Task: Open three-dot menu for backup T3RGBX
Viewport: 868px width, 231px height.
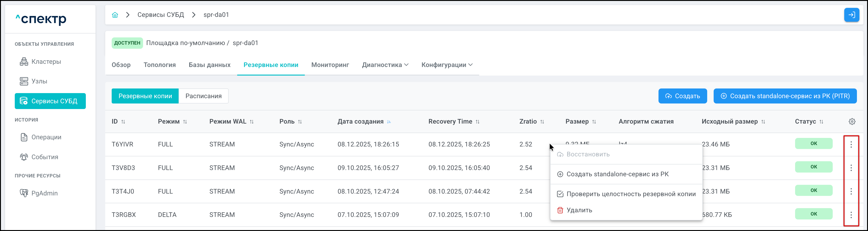Action: [851, 215]
